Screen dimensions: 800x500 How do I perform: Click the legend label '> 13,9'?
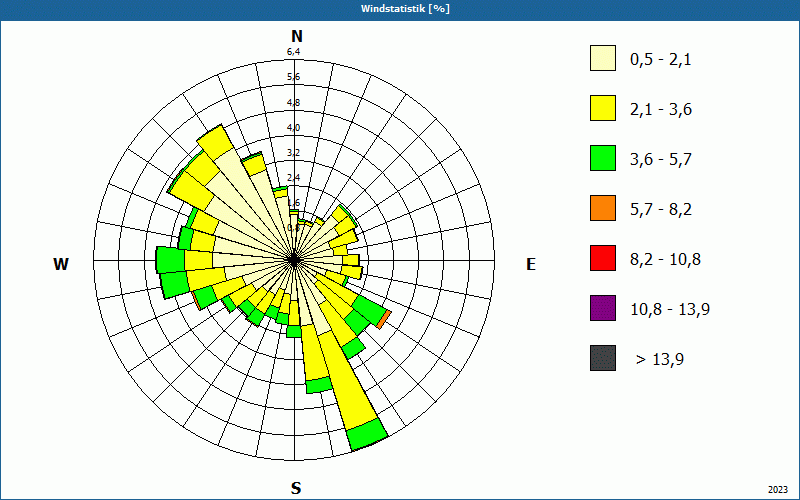click(660, 360)
